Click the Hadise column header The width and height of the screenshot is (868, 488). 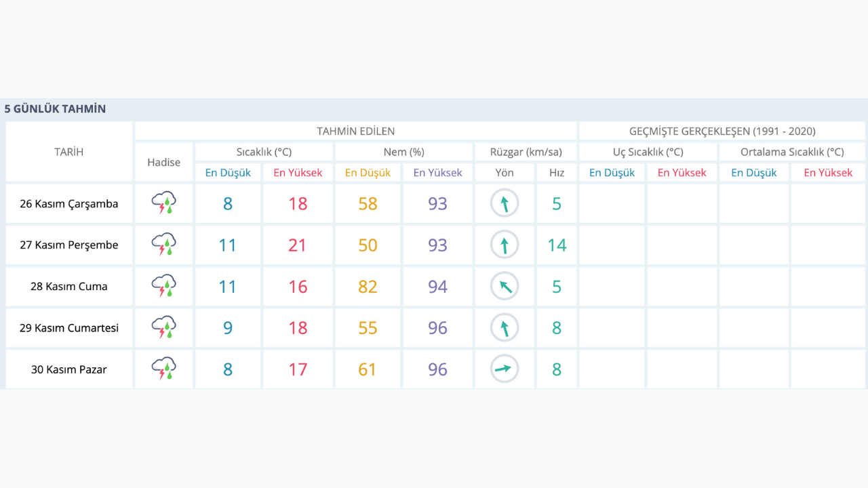164,162
